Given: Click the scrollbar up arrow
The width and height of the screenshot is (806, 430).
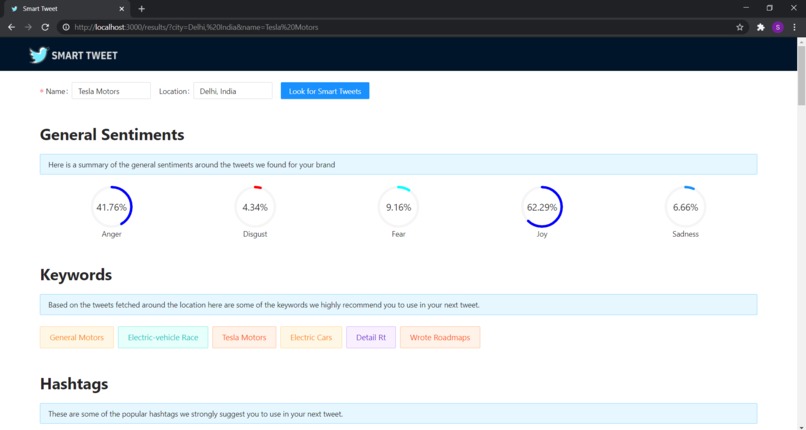Looking at the screenshot, I should click(801, 41).
